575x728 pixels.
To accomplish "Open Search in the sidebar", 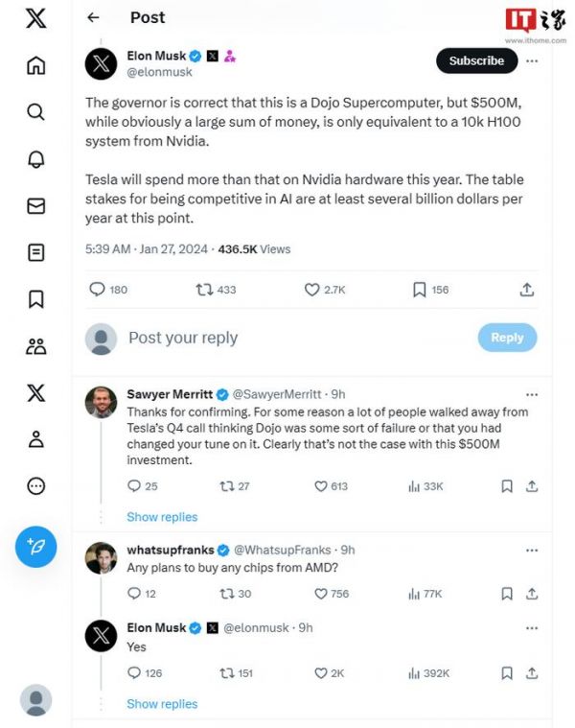I will click(x=35, y=112).
